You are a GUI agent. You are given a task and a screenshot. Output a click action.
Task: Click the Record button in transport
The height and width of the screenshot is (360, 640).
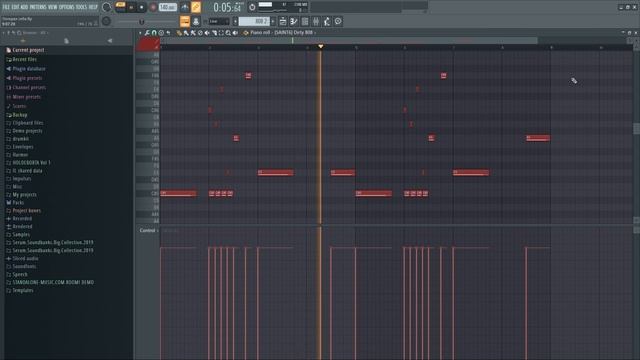(153, 7)
